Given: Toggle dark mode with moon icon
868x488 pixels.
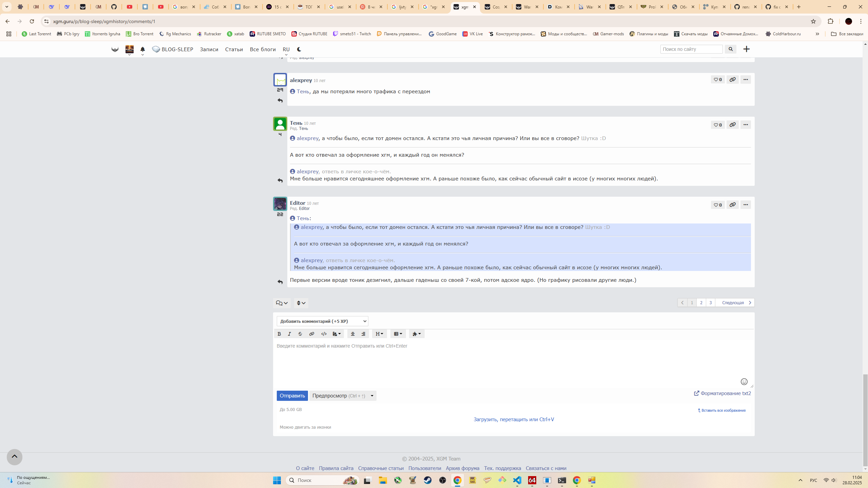Looking at the screenshot, I should tap(299, 49).
